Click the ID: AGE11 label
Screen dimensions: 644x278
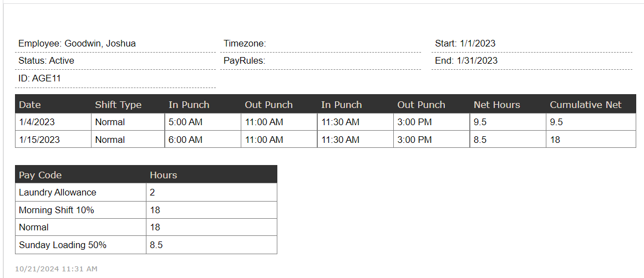coord(39,78)
